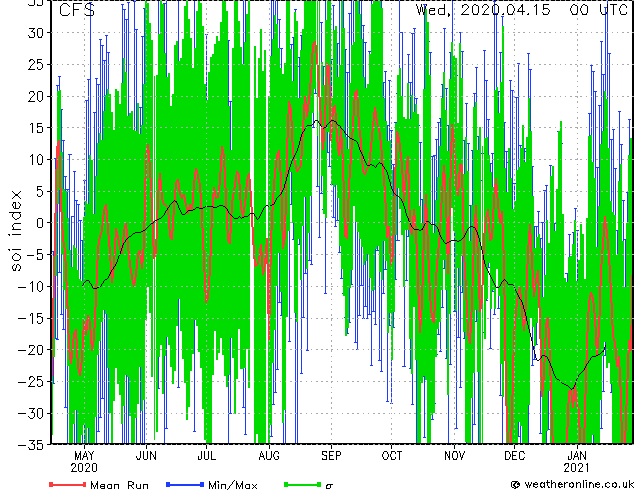Click the JUN x-axis label
Viewport: 634px width, 490px height.
click(x=146, y=456)
